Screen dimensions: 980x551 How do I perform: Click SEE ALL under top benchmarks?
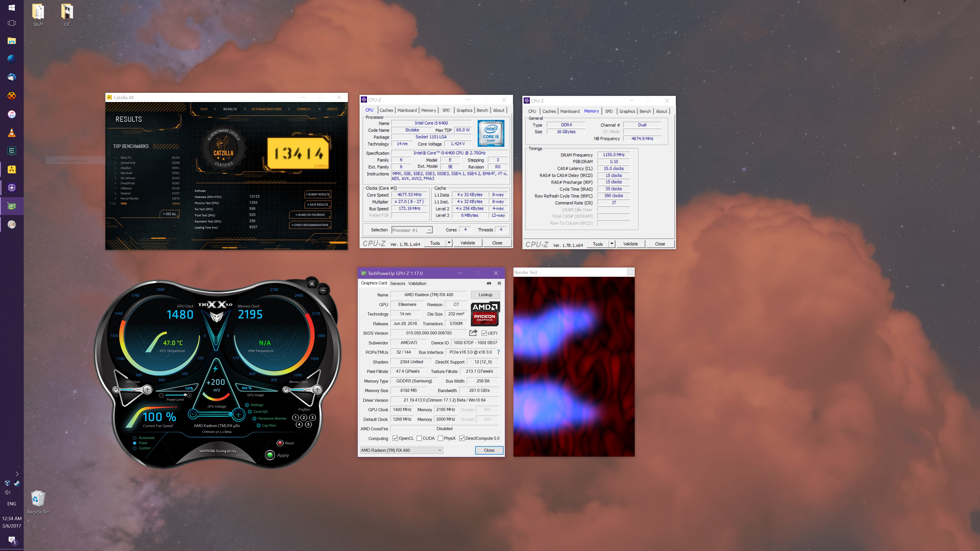click(x=170, y=214)
